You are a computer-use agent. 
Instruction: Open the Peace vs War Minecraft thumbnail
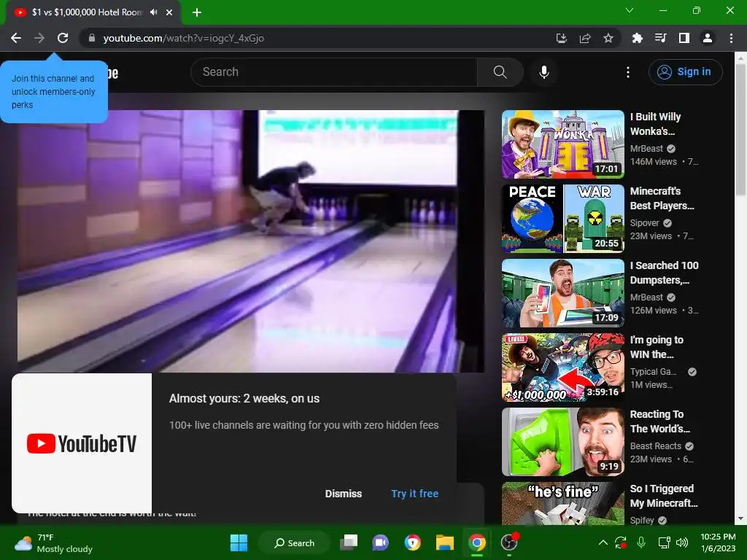coord(562,219)
